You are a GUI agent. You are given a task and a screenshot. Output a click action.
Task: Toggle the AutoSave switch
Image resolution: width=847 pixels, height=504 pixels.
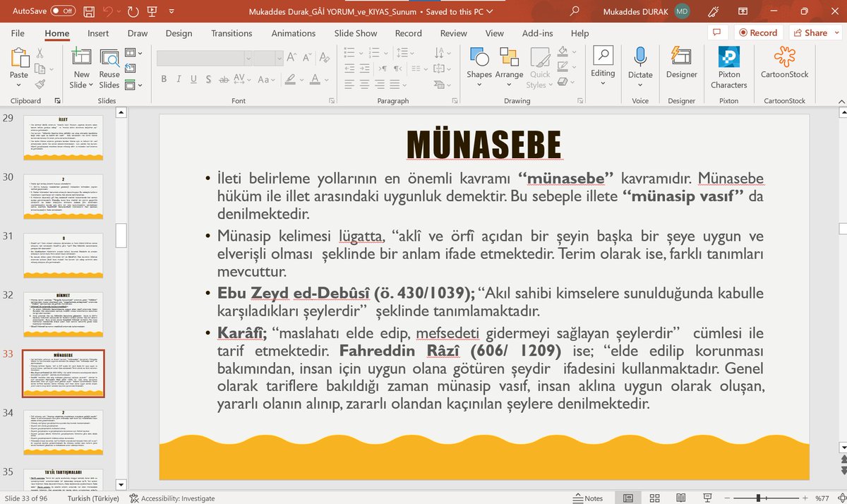tap(64, 11)
